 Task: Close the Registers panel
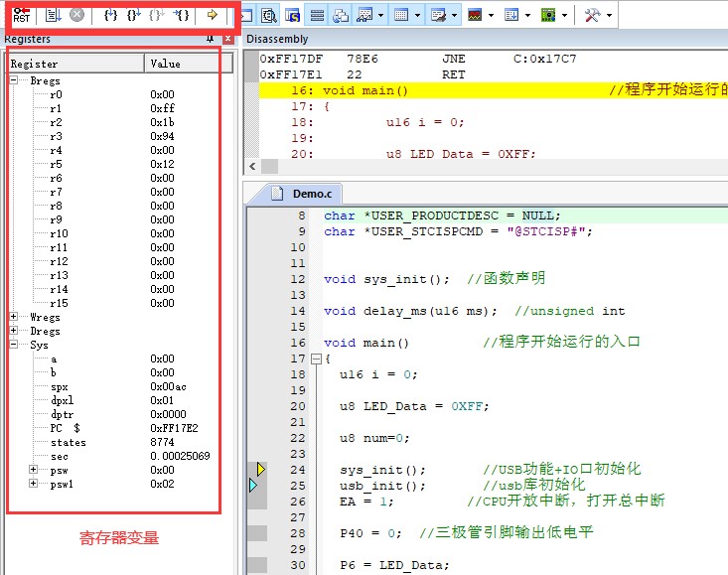click(x=228, y=39)
